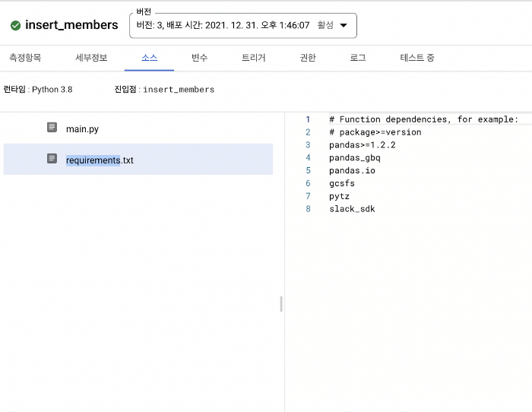The width and height of the screenshot is (532, 412).
Task: Click the insert_members function title
Action: click(71, 25)
